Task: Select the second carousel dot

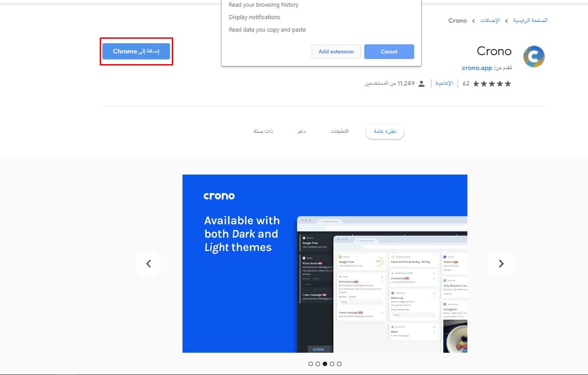Action: pyautogui.click(x=318, y=364)
